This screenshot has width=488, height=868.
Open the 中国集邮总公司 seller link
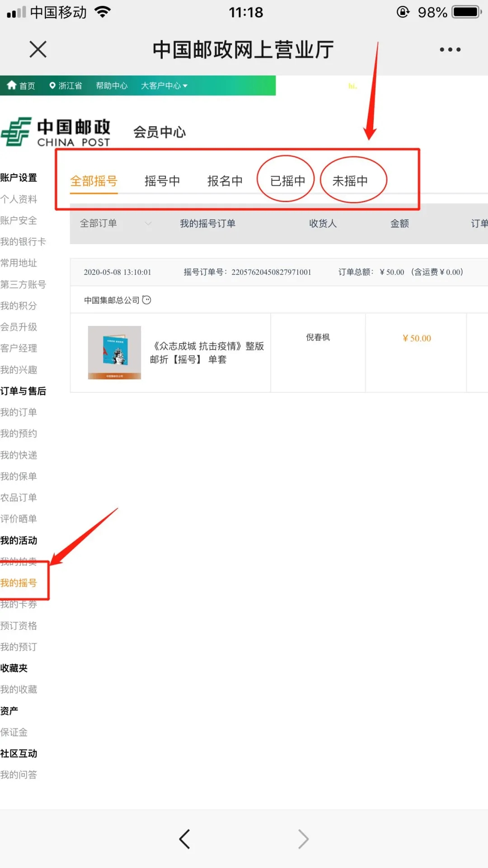click(x=112, y=300)
